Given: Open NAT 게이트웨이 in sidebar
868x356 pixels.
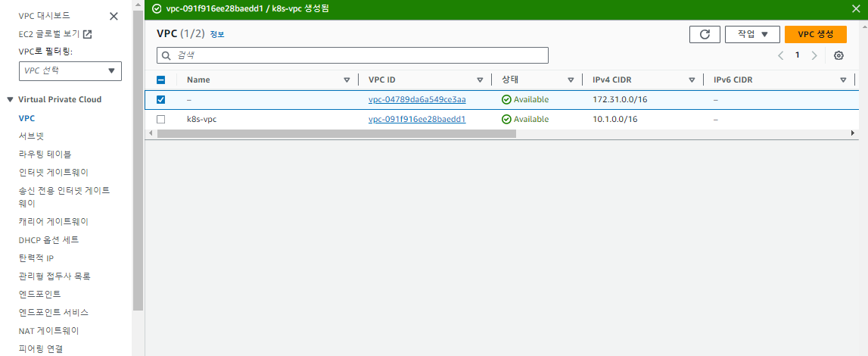Looking at the screenshot, I should click(x=48, y=331).
